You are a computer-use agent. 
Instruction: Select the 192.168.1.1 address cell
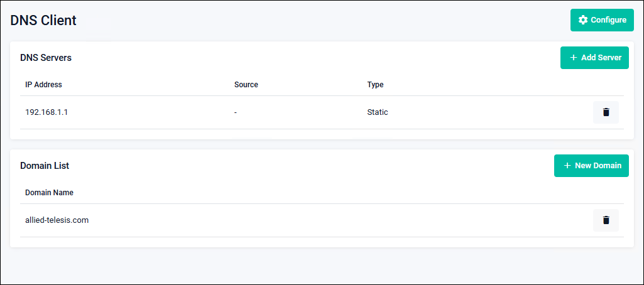[x=46, y=112]
